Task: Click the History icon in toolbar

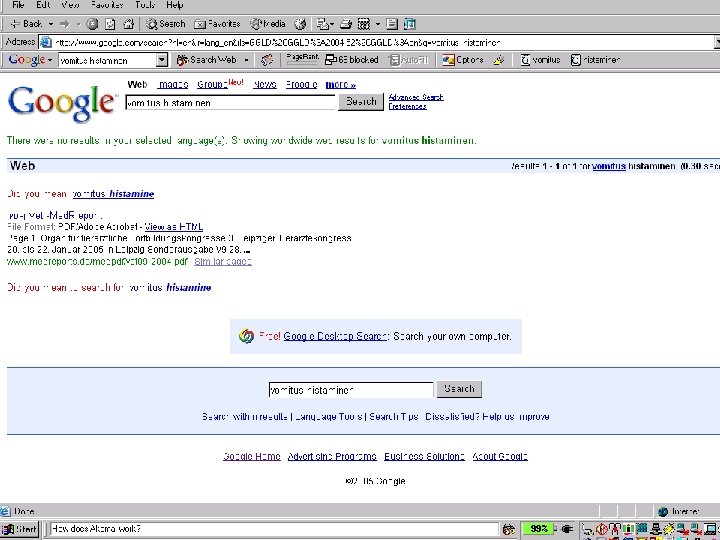Action: (300, 24)
